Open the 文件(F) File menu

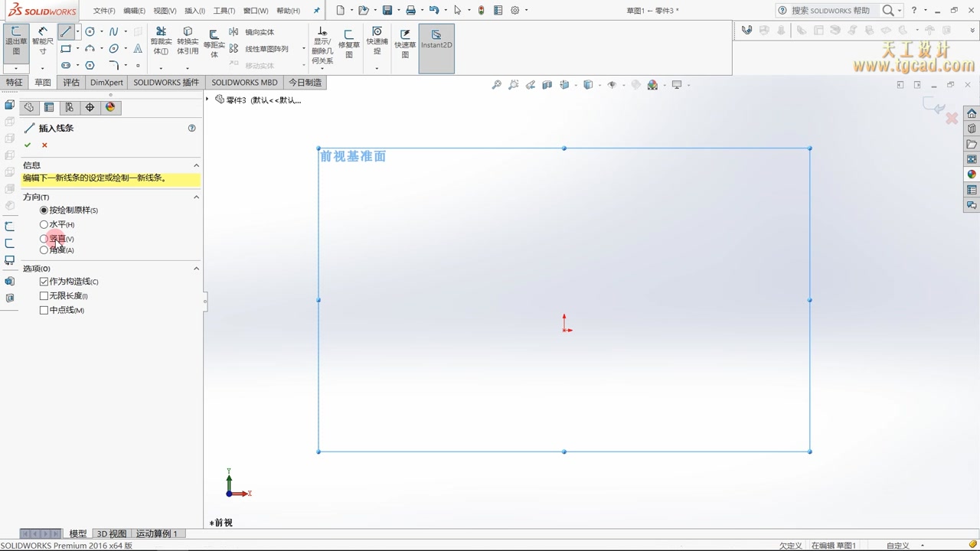(x=104, y=11)
